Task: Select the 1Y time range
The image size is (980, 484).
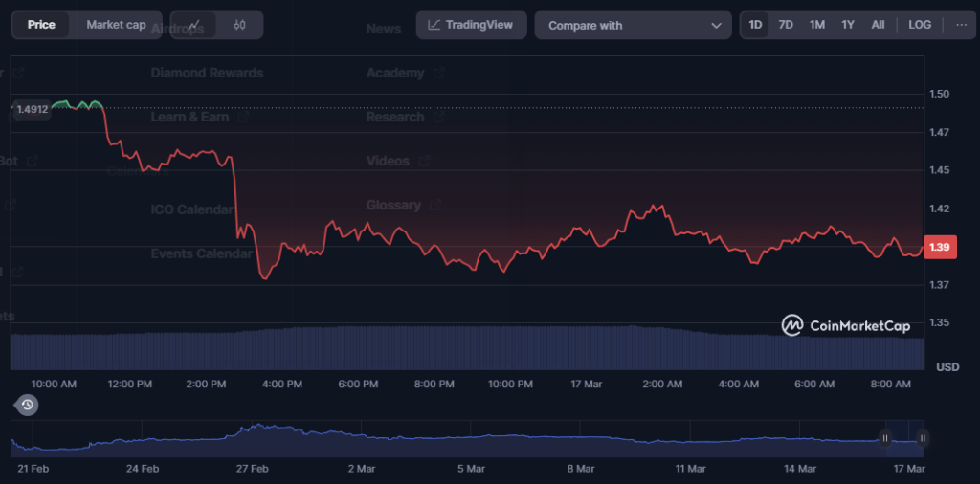Action: tap(848, 25)
